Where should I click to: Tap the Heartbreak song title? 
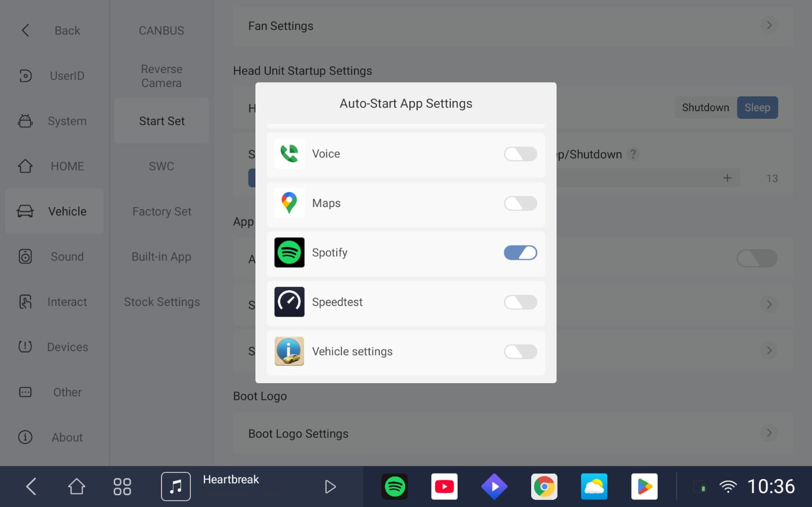[x=231, y=479]
